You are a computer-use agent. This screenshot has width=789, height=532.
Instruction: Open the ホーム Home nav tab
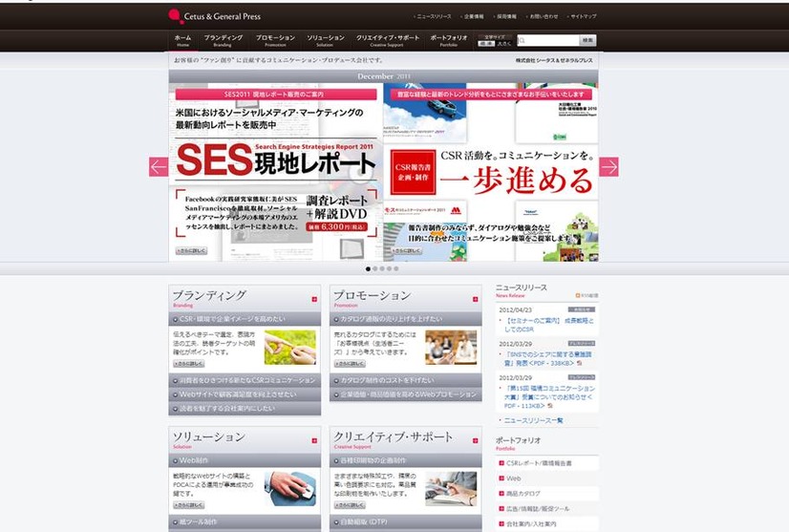[x=182, y=41]
